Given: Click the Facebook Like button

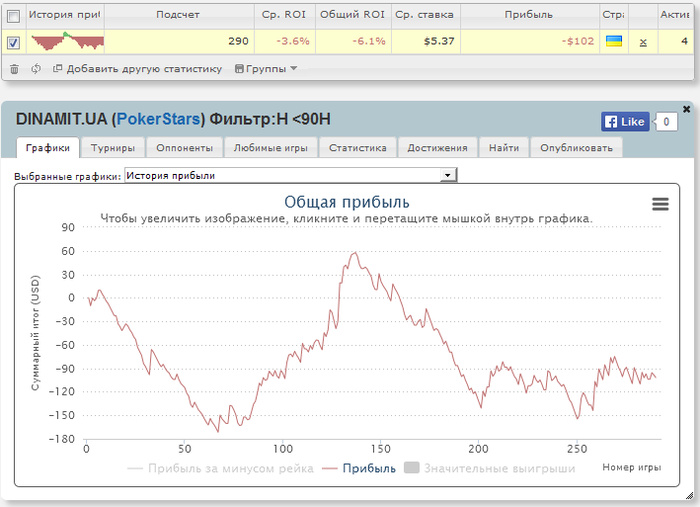Looking at the screenshot, I should [625, 122].
